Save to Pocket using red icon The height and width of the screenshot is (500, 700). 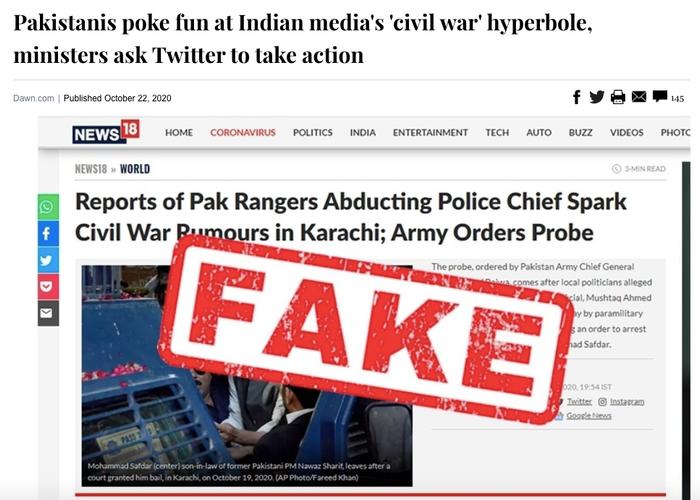[48, 286]
